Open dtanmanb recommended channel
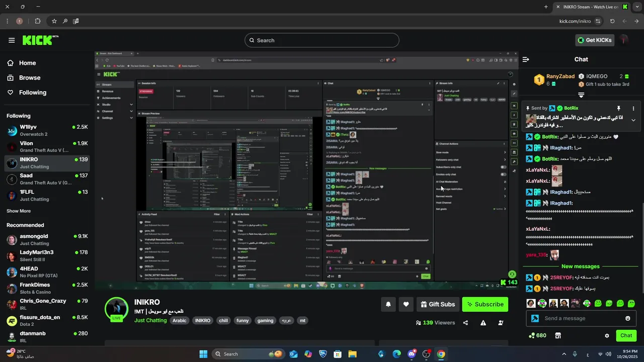 (47, 336)
